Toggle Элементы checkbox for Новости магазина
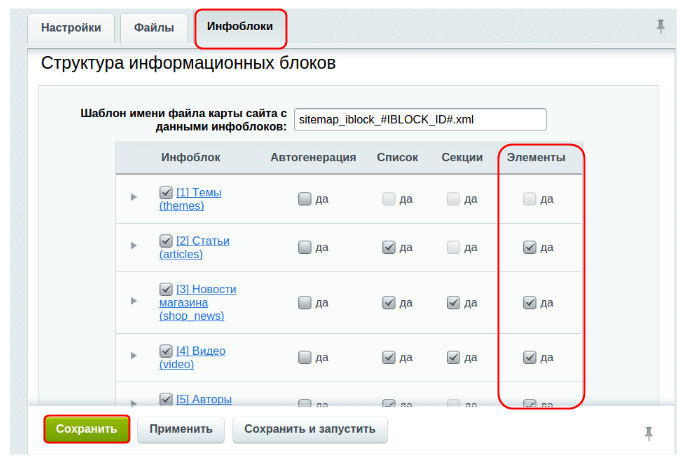The height and width of the screenshot is (463, 682). [x=530, y=302]
